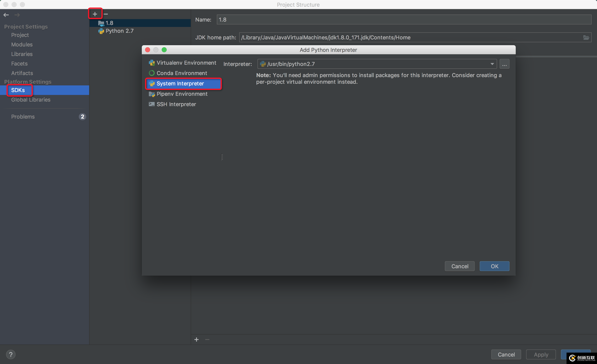Image resolution: width=597 pixels, height=364 pixels.
Task: Open help via the question mark icon
Action: click(11, 354)
